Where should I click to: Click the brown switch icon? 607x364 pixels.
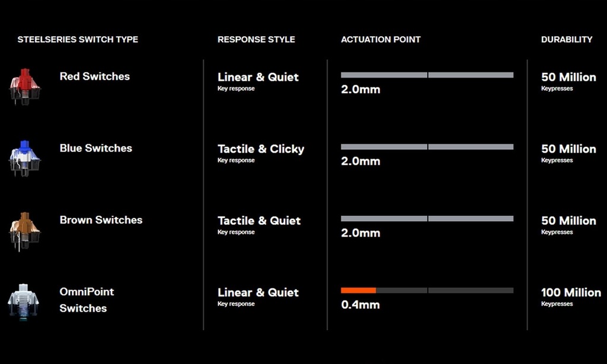[x=25, y=231]
